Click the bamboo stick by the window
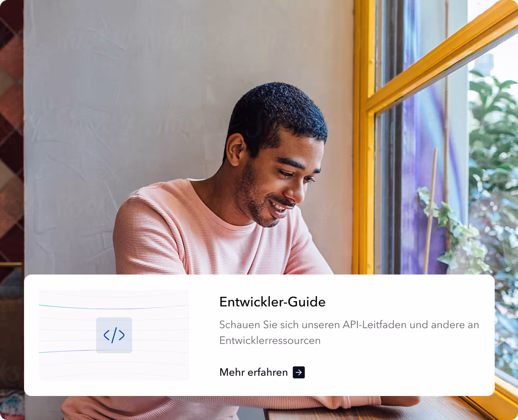 pyautogui.click(x=431, y=210)
